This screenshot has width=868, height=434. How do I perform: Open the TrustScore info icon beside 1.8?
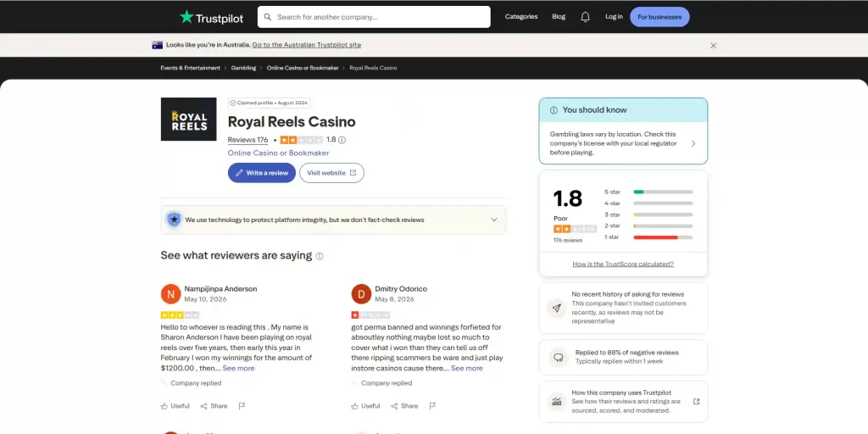click(342, 140)
